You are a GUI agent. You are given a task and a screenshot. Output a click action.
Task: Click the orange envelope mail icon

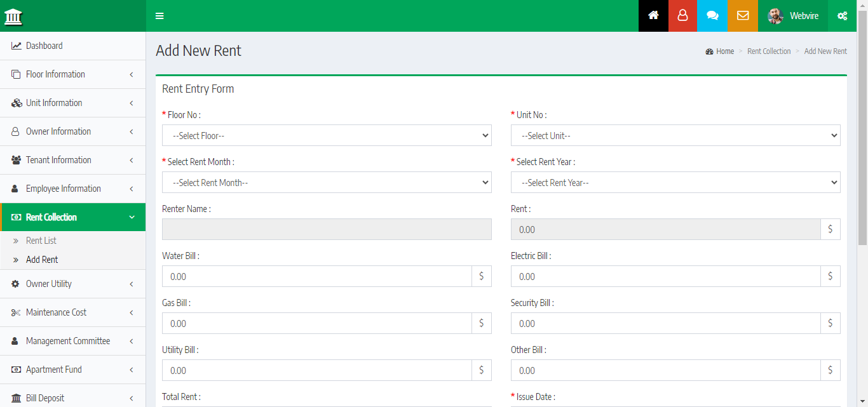[x=742, y=16]
